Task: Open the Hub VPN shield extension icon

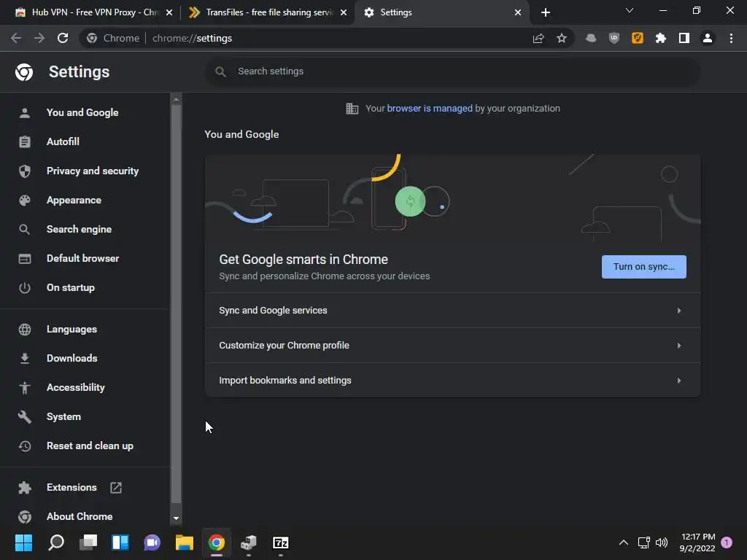Action: (591, 38)
